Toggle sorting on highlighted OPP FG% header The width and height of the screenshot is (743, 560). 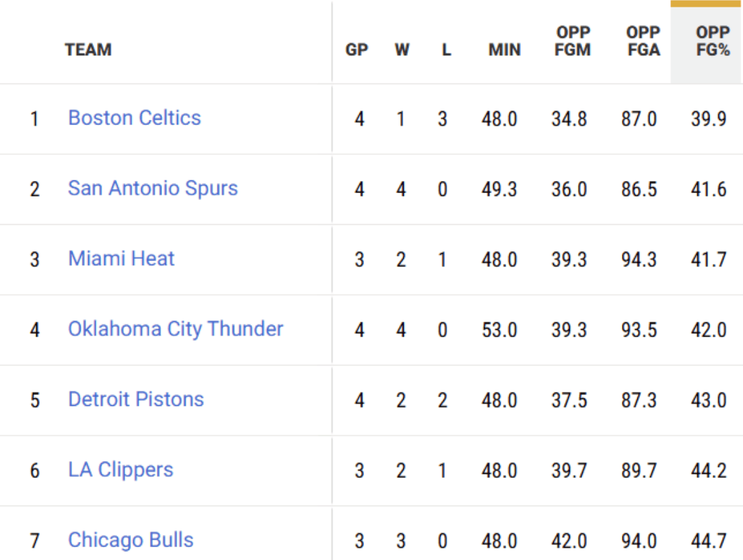coord(713,42)
